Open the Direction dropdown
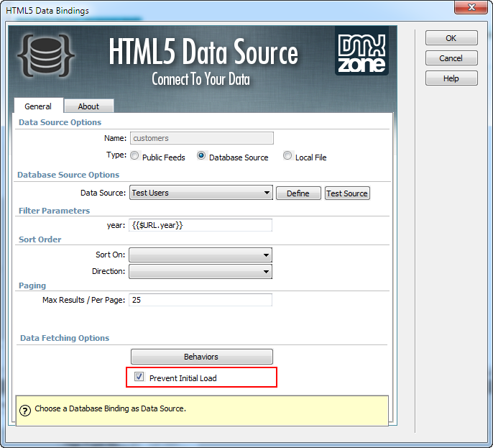This screenshot has width=493, height=448. click(201, 272)
